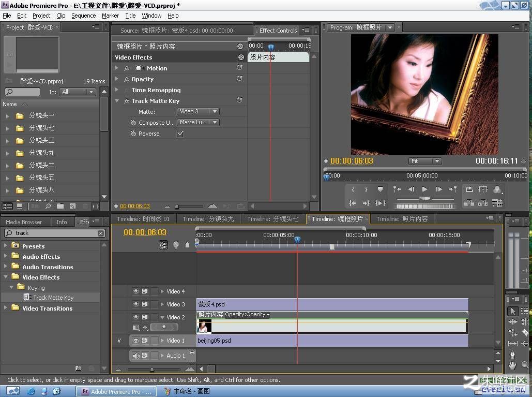
Task: Collapse the Track Matte Key effect
Action: [117, 101]
